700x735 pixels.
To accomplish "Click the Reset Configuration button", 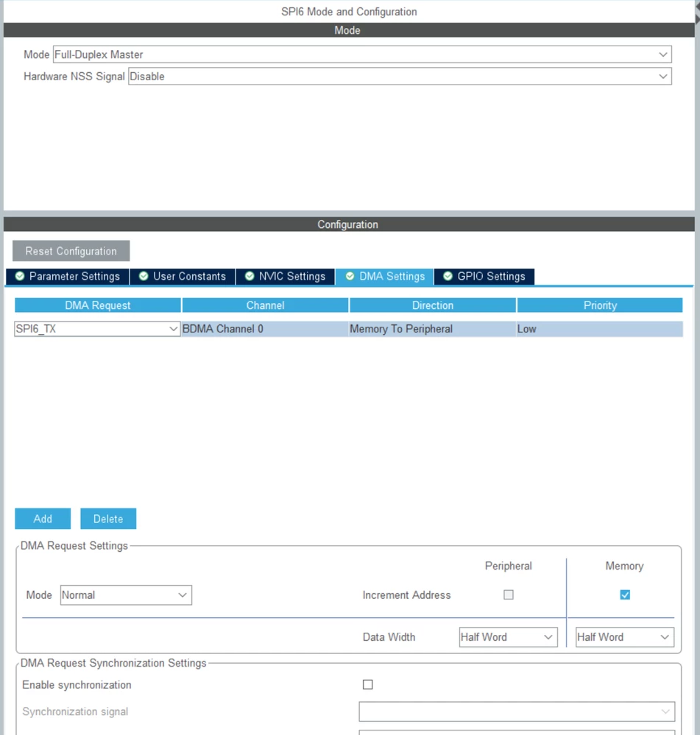I will tap(71, 251).
